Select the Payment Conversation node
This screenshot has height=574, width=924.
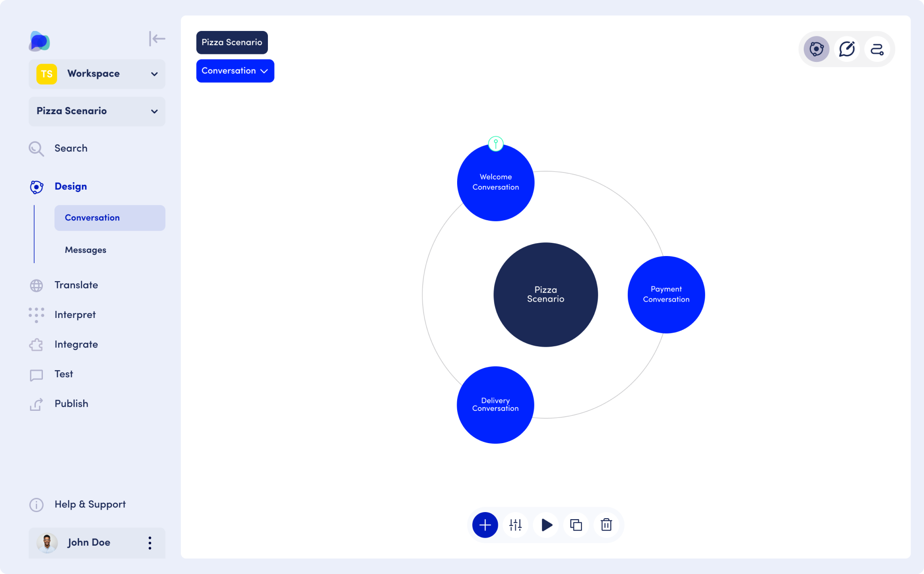[x=666, y=295]
